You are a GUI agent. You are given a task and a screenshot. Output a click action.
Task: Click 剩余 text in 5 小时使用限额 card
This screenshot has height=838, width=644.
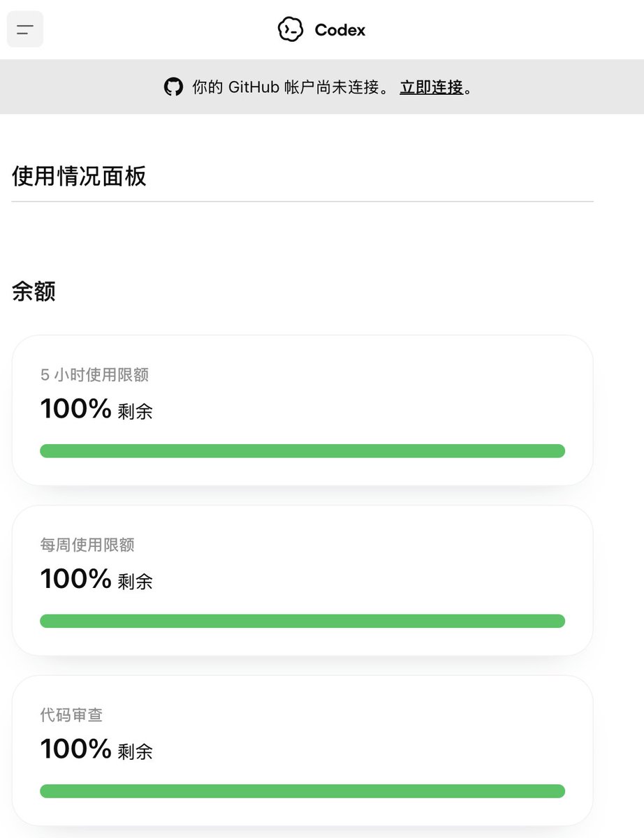coord(135,412)
